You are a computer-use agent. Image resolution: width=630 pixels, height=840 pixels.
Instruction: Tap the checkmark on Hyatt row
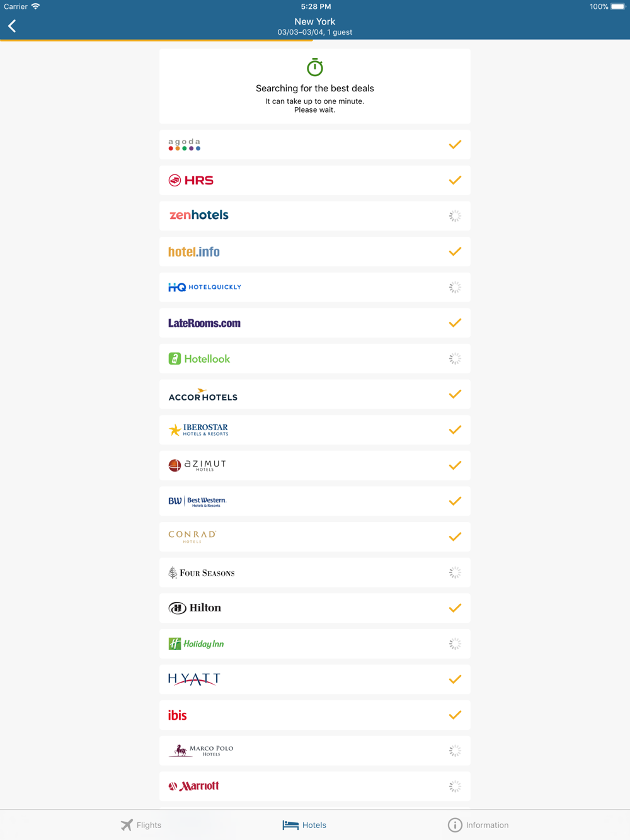[x=455, y=679]
